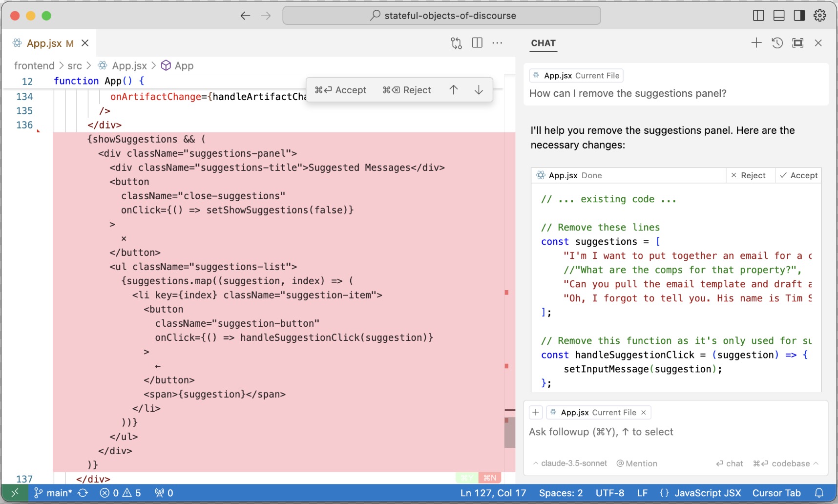This screenshot has height=504, width=838.
Task: Synchronize changes next to the main branch
Action: click(x=83, y=493)
